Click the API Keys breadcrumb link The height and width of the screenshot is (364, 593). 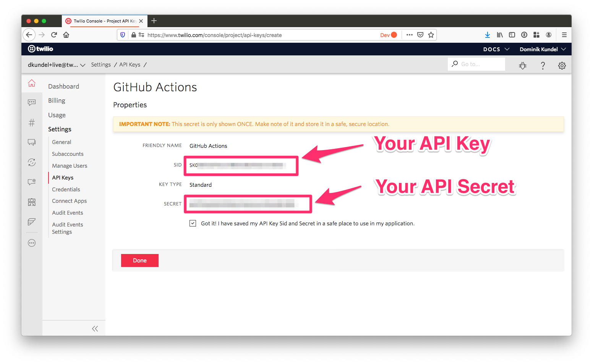130,65
